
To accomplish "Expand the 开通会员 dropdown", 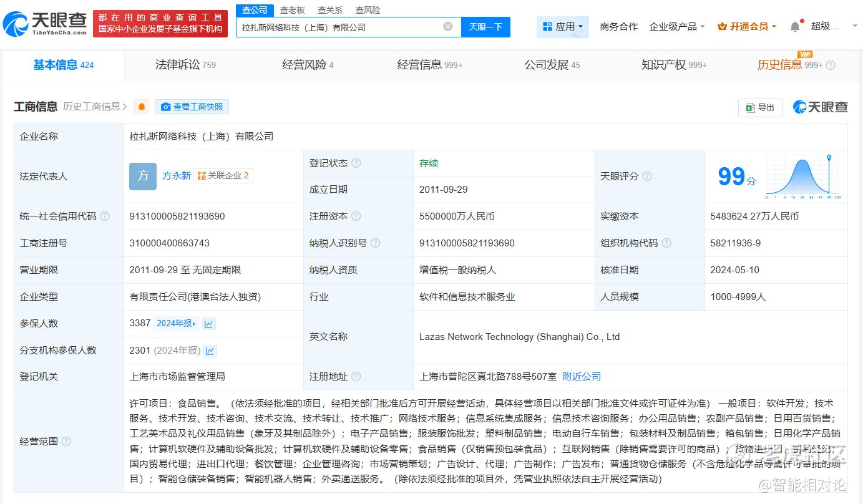I will tap(747, 27).
